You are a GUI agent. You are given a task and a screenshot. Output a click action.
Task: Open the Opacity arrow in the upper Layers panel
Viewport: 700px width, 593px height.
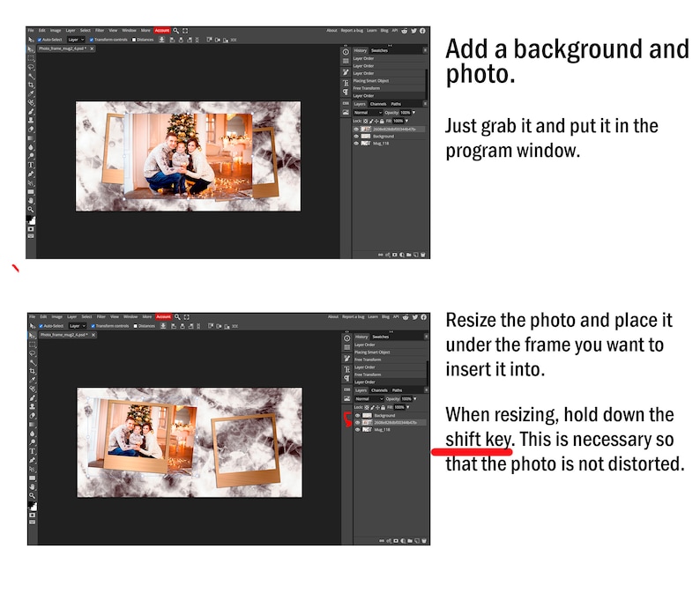[x=413, y=113]
